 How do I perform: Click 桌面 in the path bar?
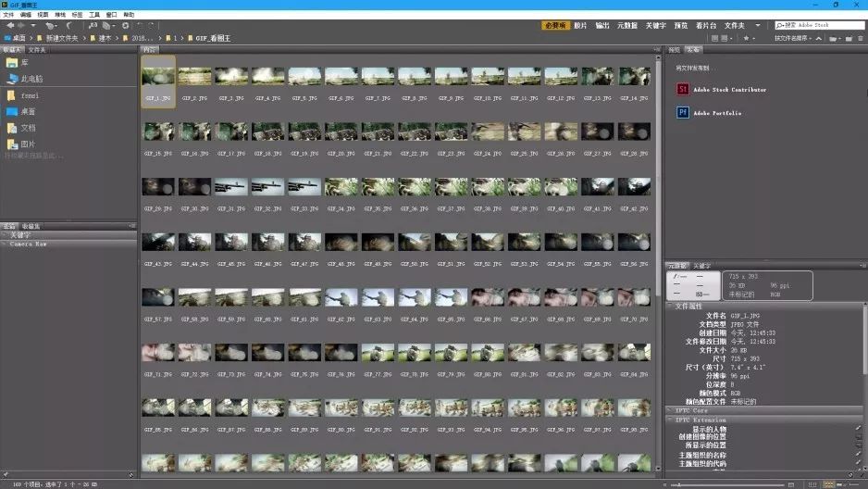click(x=19, y=38)
